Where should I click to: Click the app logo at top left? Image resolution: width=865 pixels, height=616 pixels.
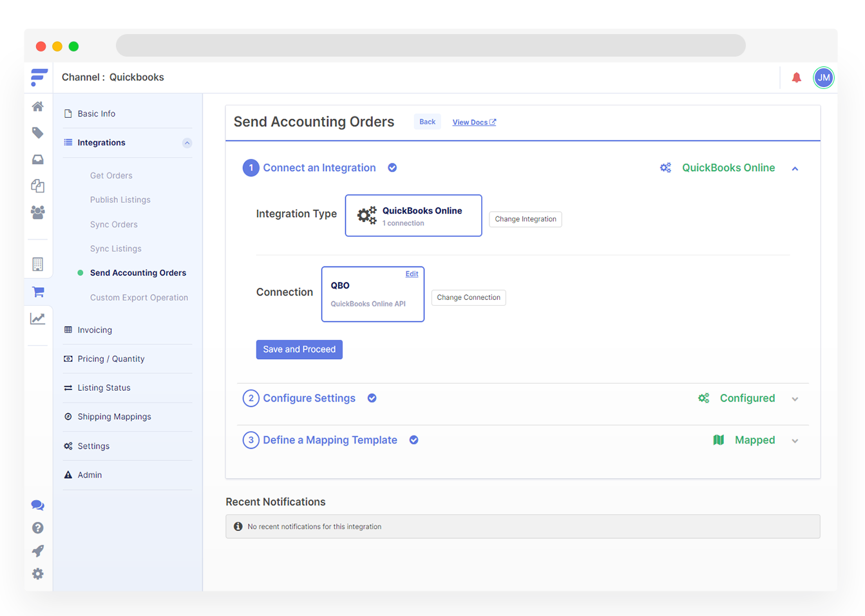(x=39, y=77)
